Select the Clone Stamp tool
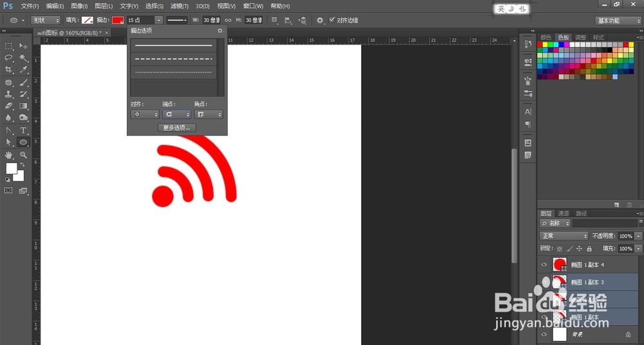 click(8, 94)
